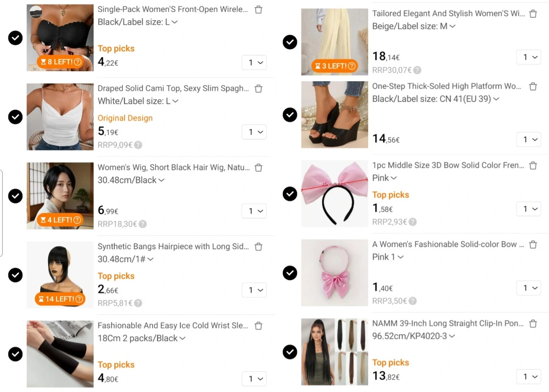Remove the Thick-Soled High Platform shoes
This screenshot has height=392, width=549.
pos(533,86)
